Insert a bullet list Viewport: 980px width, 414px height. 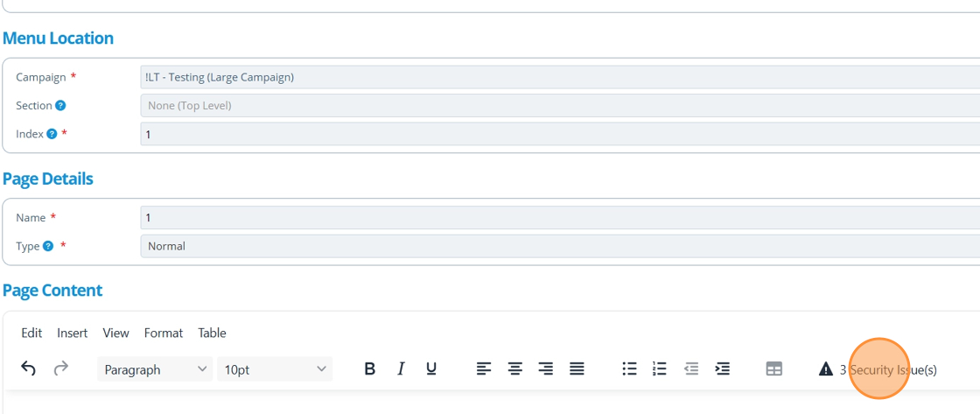pyautogui.click(x=629, y=369)
